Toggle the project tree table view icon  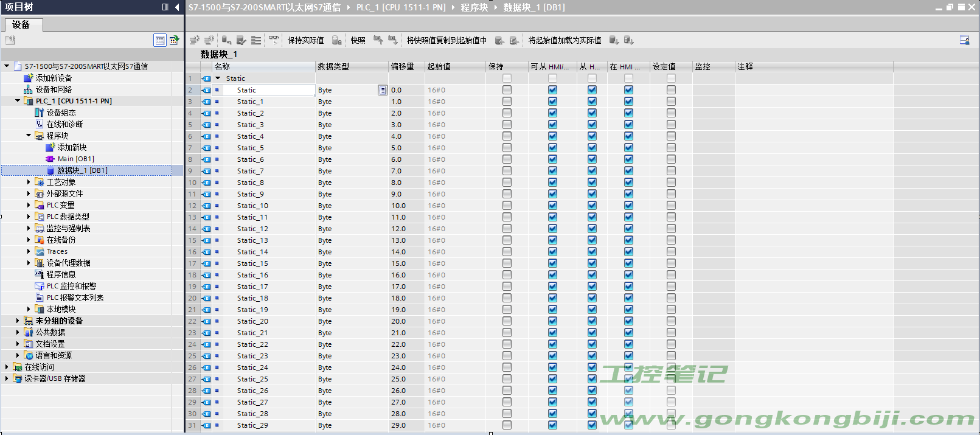point(159,40)
